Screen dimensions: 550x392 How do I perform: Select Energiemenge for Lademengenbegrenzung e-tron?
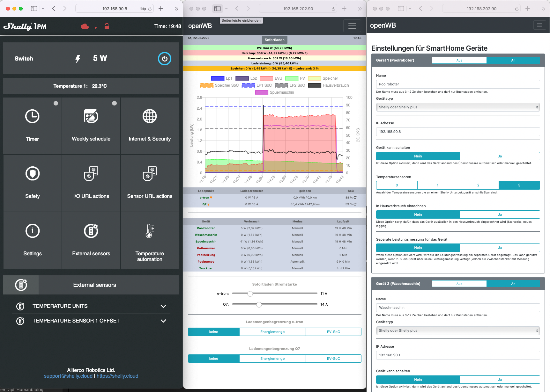click(x=272, y=332)
